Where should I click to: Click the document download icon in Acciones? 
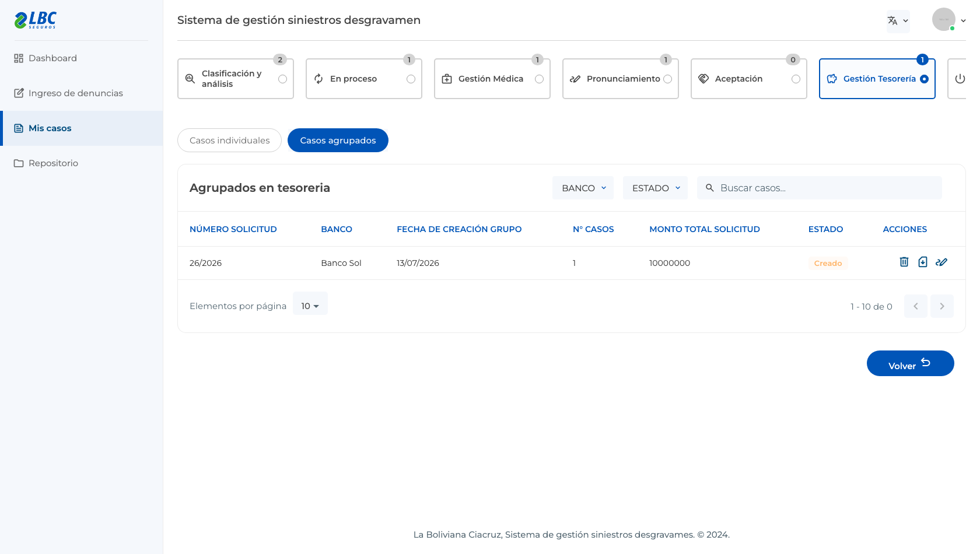click(923, 262)
